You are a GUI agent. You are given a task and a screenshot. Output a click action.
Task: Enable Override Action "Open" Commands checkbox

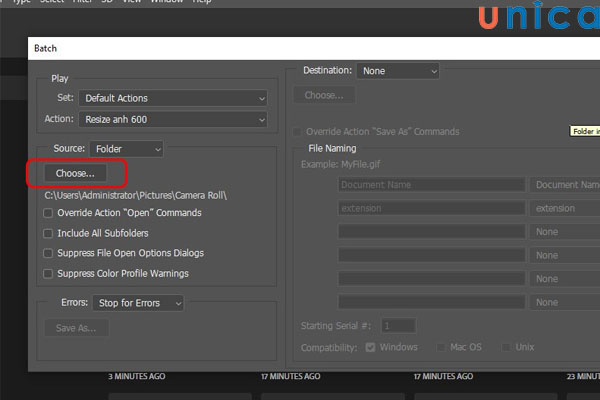pos(49,213)
